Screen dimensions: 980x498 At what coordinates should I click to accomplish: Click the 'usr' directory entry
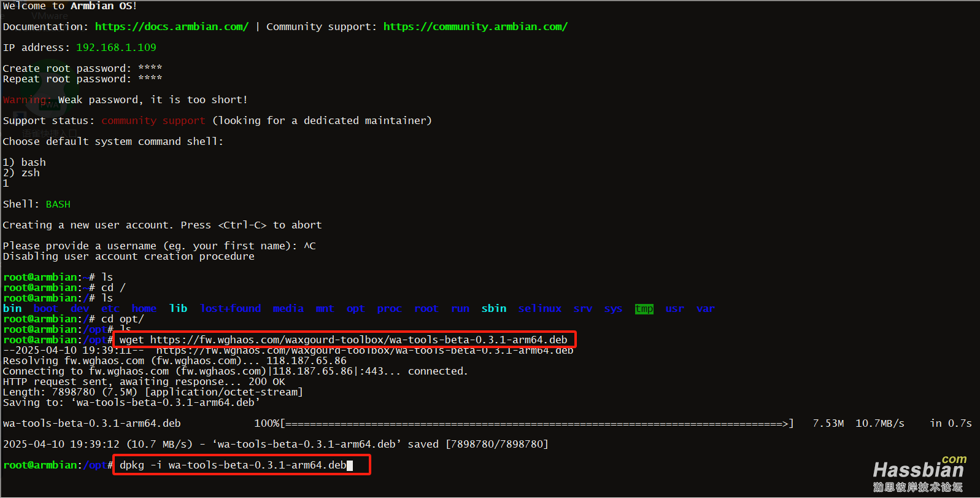[675, 308]
